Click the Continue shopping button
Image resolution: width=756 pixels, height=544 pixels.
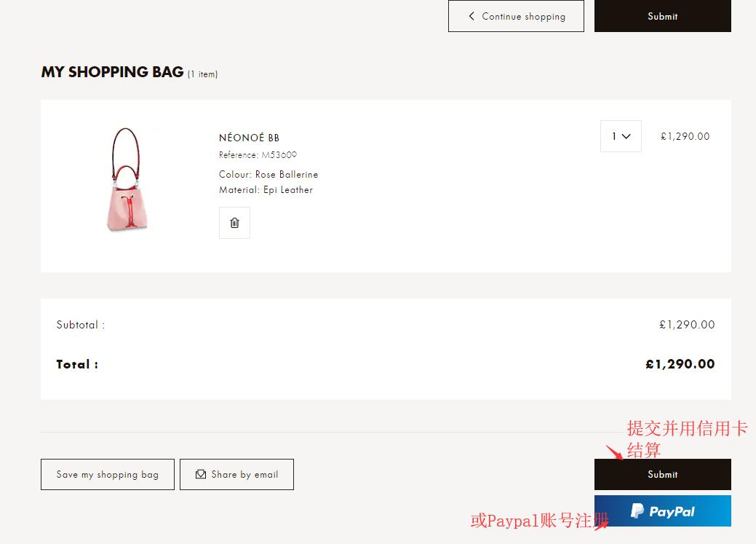(516, 16)
